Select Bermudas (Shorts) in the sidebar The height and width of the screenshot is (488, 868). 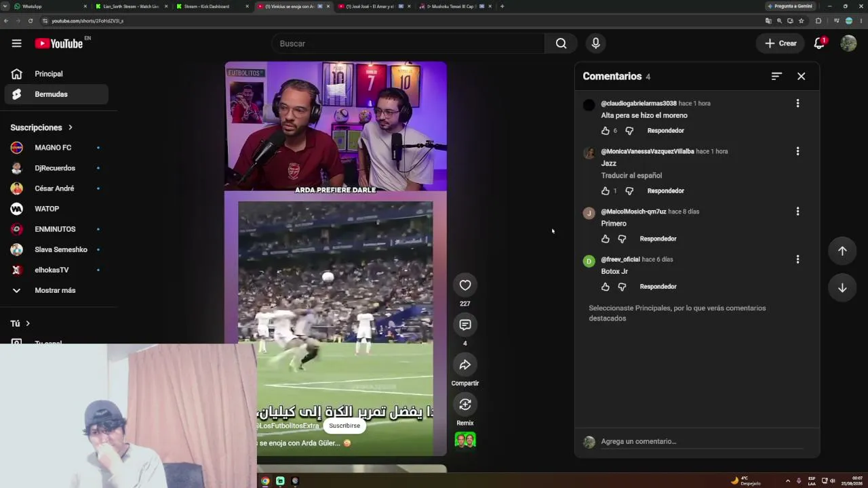[x=56, y=94]
